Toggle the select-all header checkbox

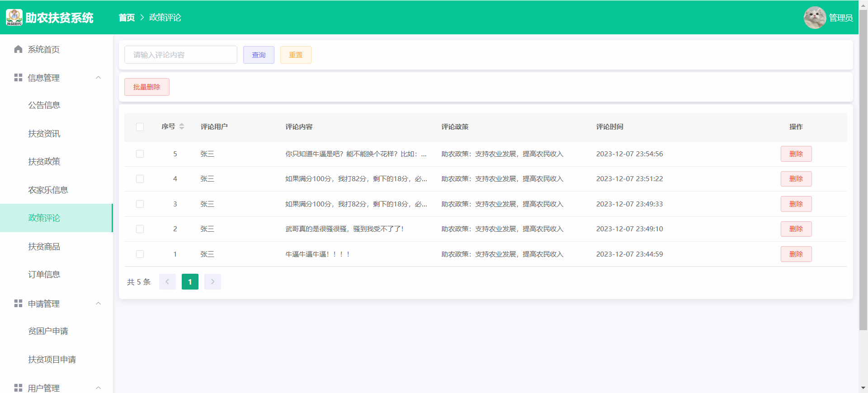(140, 127)
